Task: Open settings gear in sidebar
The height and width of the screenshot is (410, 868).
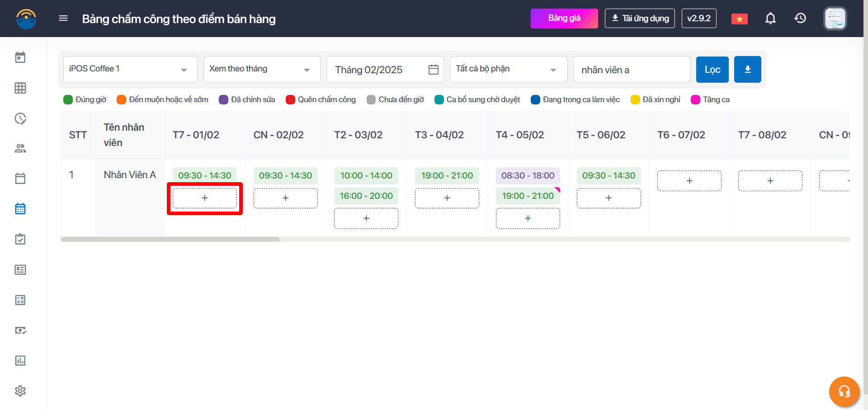Action: pos(20,391)
